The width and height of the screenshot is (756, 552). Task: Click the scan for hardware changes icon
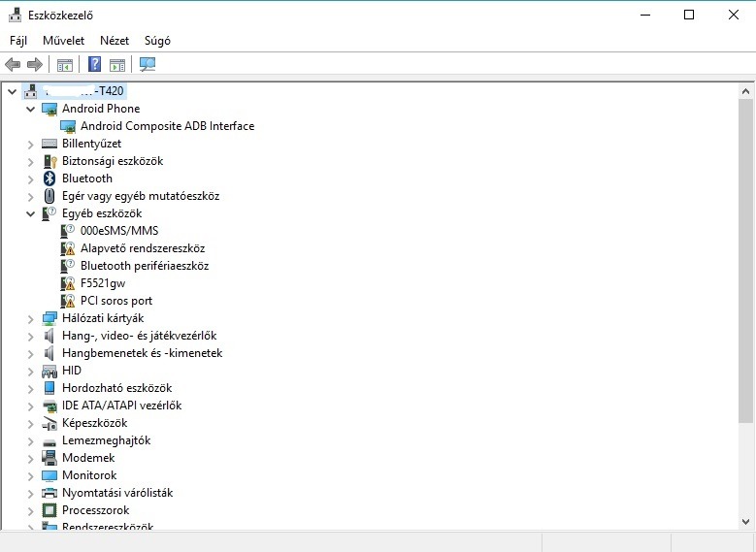(x=148, y=64)
